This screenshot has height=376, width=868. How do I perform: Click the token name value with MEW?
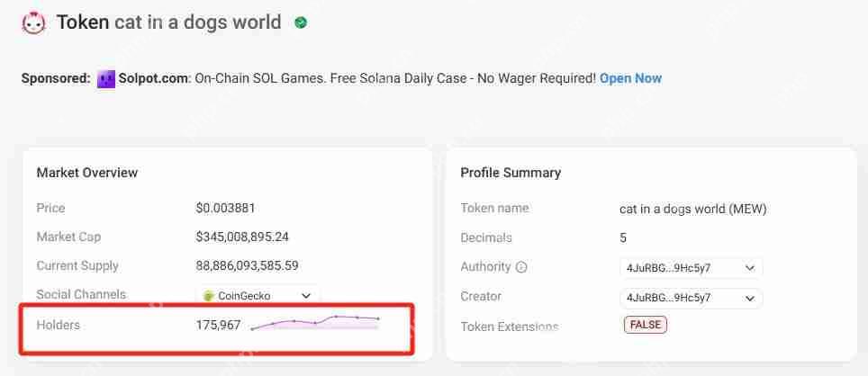pos(692,209)
